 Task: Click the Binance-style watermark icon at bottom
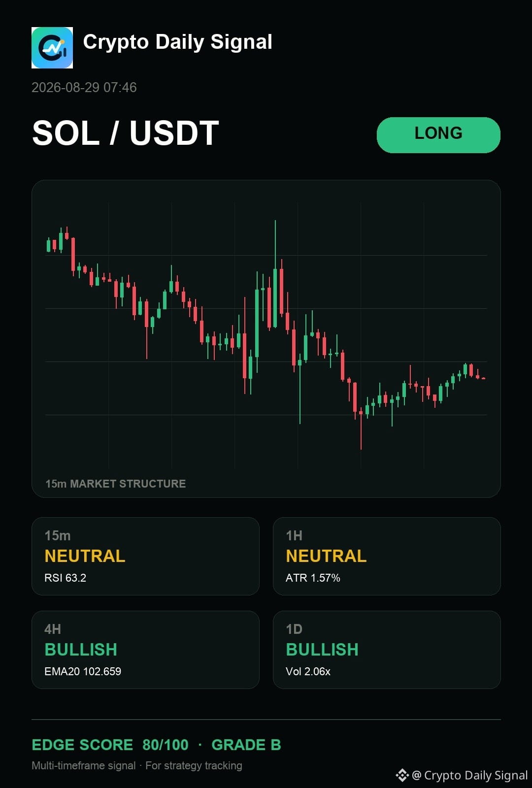402,775
